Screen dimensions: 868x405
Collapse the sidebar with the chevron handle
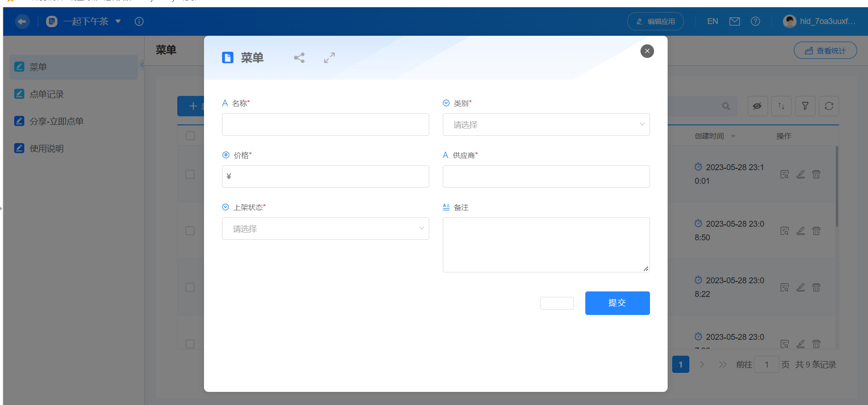pos(142,65)
